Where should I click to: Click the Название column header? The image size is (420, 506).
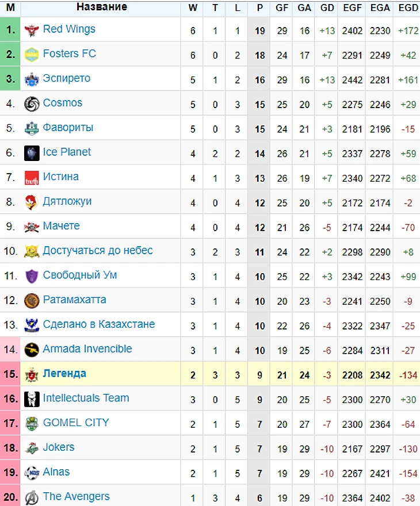[x=102, y=7]
